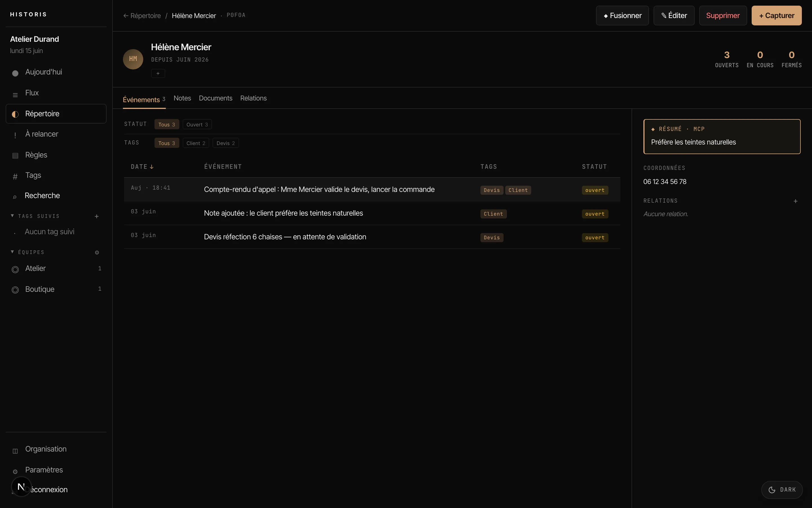Viewport: 812px width, 508px height.
Task: Filter status by Tous 3
Action: [167, 124]
